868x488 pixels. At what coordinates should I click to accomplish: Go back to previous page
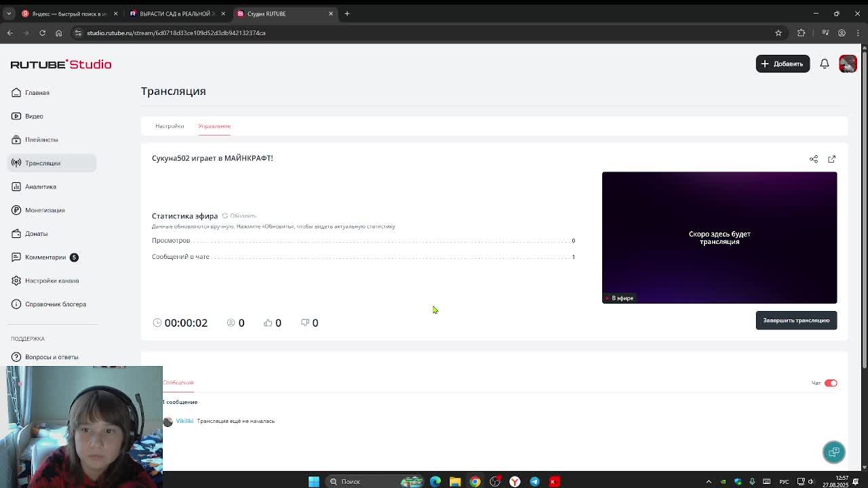tap(9, 33)
